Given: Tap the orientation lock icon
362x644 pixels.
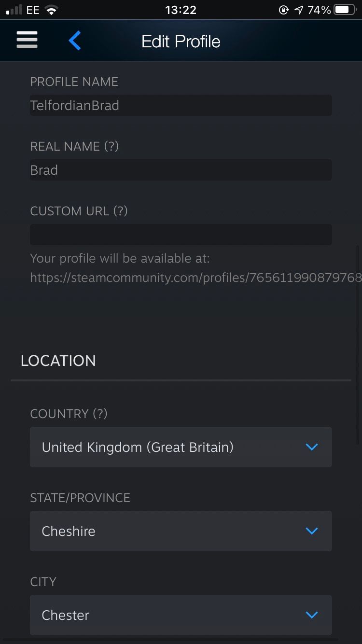Looking at the screenshot, I should tap(284, 9).
